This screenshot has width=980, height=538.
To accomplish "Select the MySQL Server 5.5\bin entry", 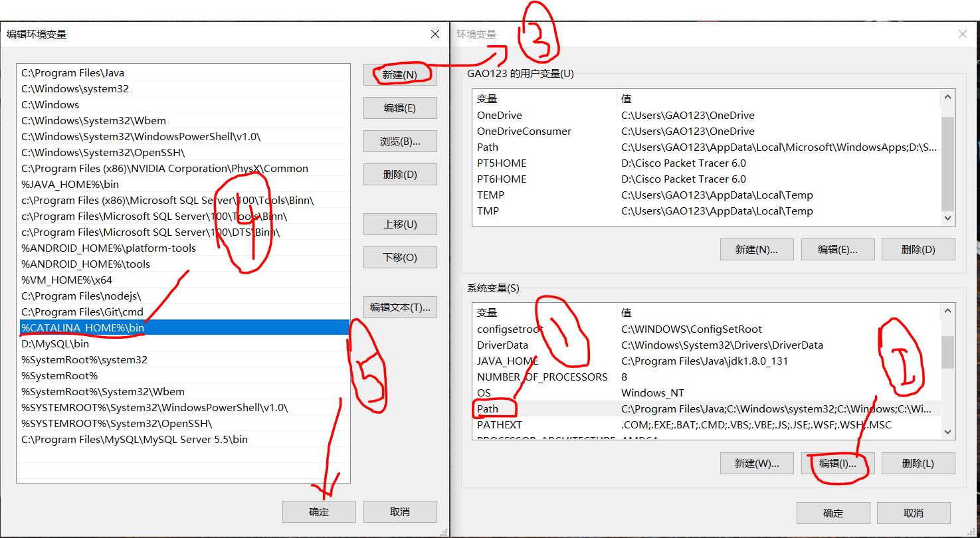I will [184, 439].
